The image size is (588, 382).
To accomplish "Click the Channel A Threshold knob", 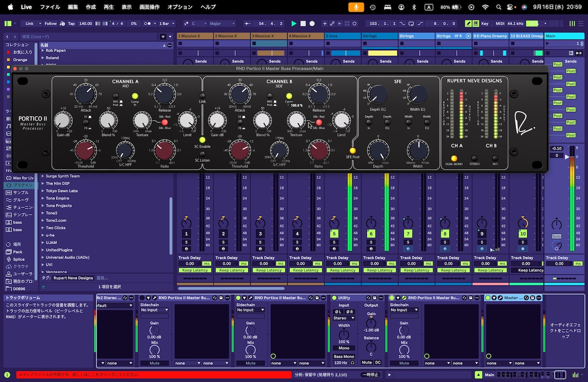I will coord(85,150).
